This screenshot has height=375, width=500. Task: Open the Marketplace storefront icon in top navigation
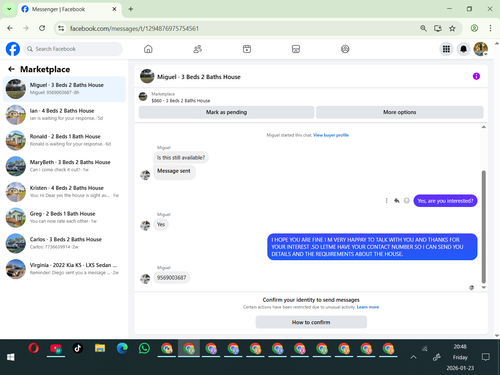click(x=296, y=49)
